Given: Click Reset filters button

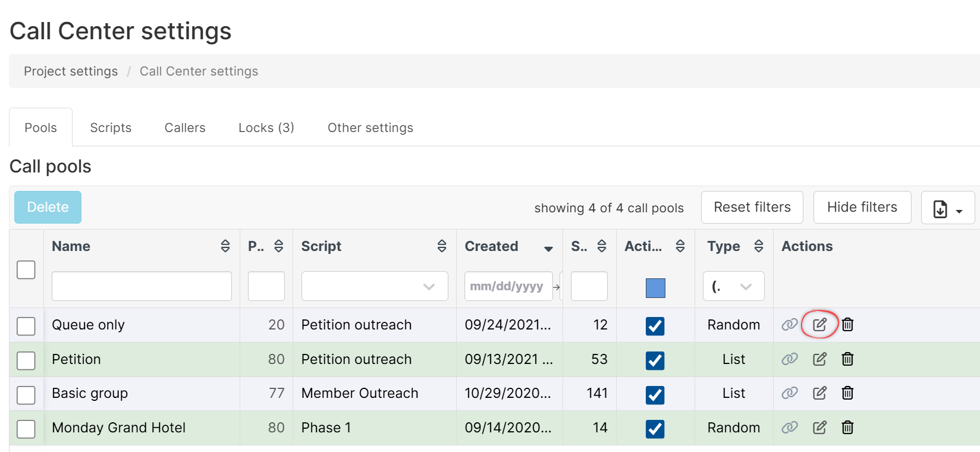Looking at the screenshot, I should click(x=752, y=207).
